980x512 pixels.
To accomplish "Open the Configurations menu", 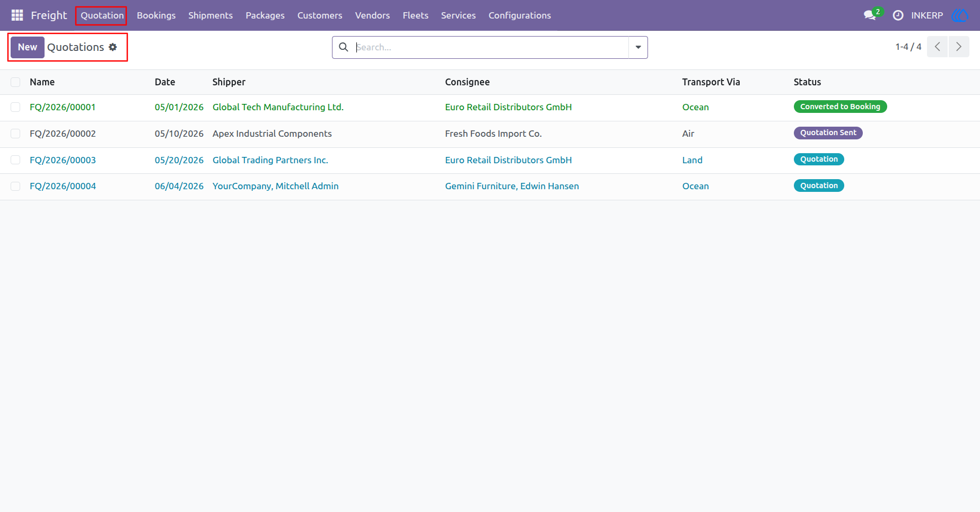I will 520,15.
